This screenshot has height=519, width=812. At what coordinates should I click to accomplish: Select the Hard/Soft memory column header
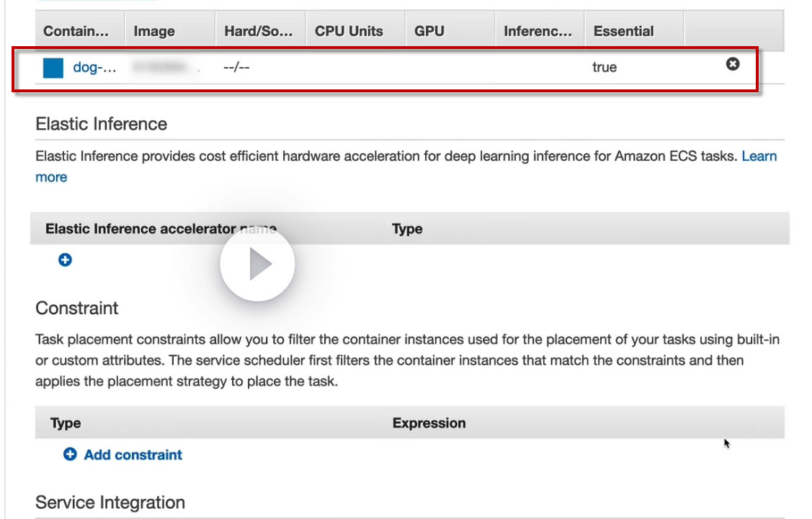(259, 32)
